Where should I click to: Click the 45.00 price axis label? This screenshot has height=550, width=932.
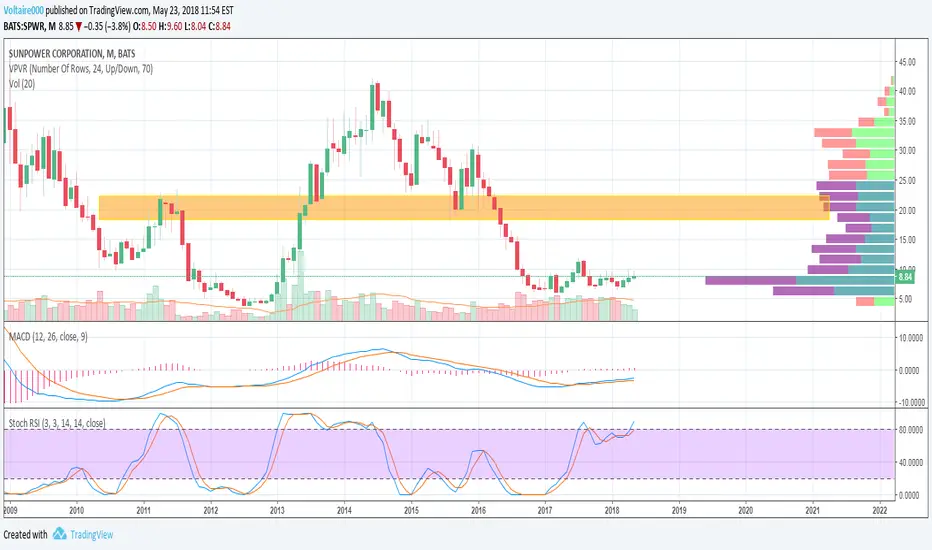906,62
